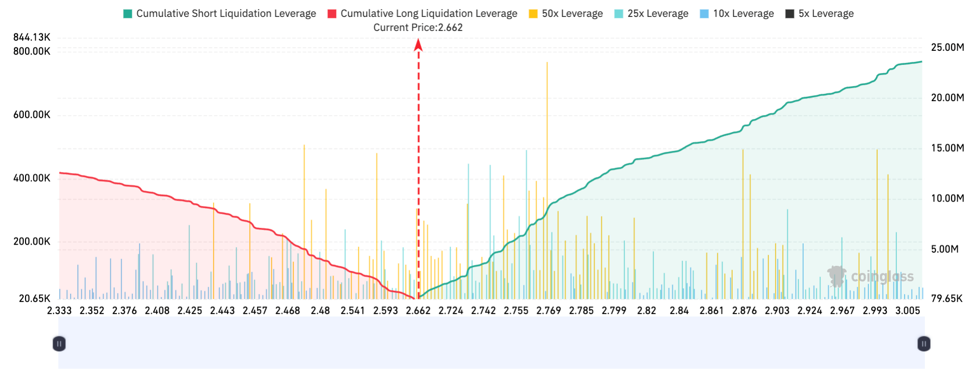Click the blue 10x Leverage swatch
This screenshot has height=376, width=980.
pos(704,14)
